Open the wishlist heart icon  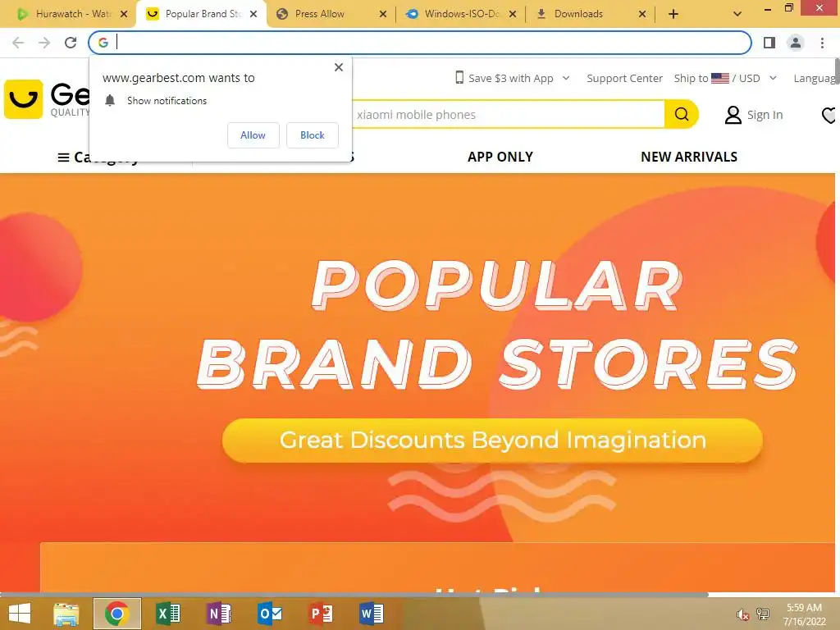coord(829,115)
